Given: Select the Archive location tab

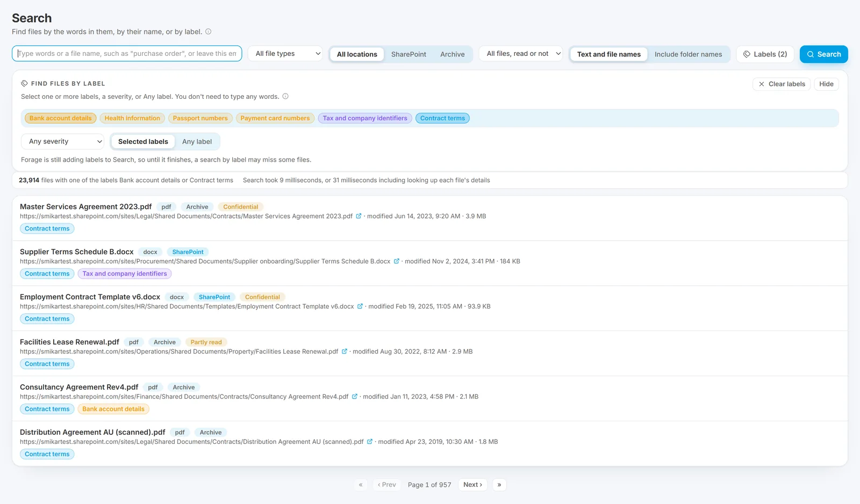Looking at the screenshot, I should [x=453, y=54].
